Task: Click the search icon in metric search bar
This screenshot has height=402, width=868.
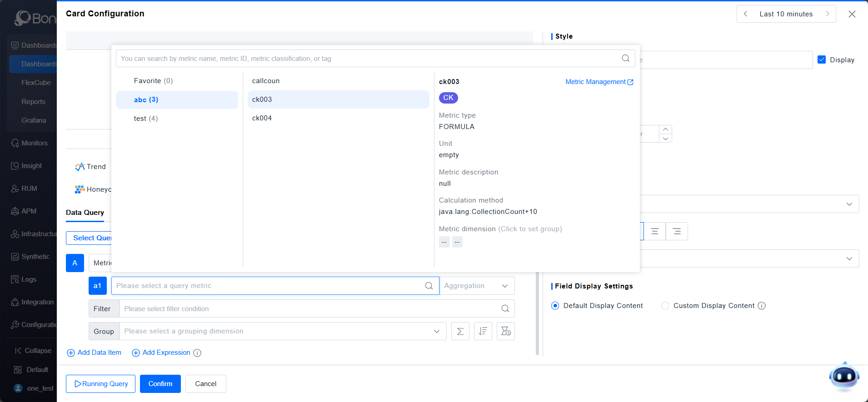Action: click(x=625, y=58)
